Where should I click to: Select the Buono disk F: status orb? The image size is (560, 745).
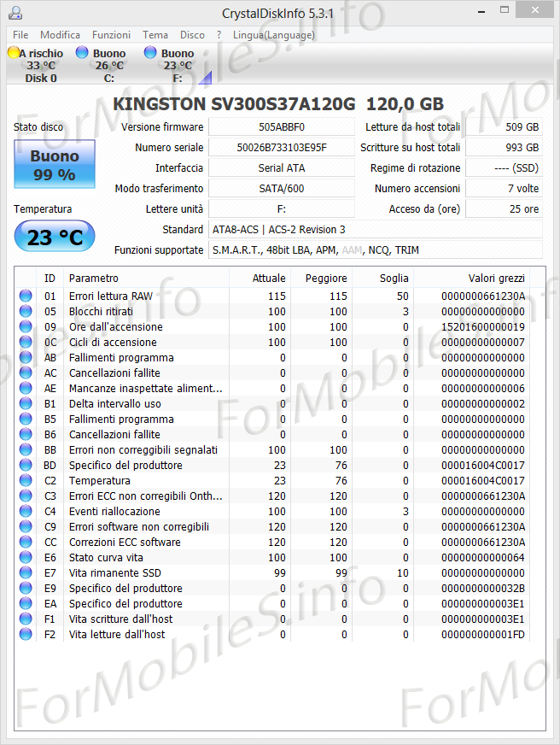point(150,53)
